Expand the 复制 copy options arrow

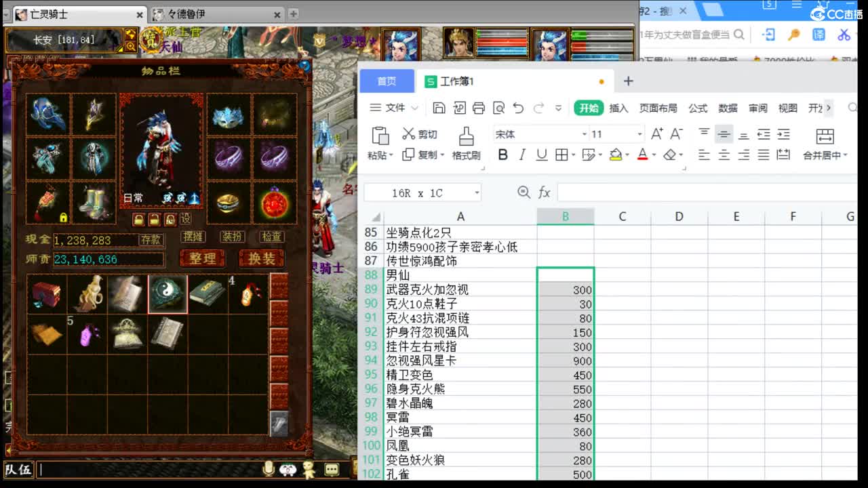pyautogui.click(x=442, y=155)
